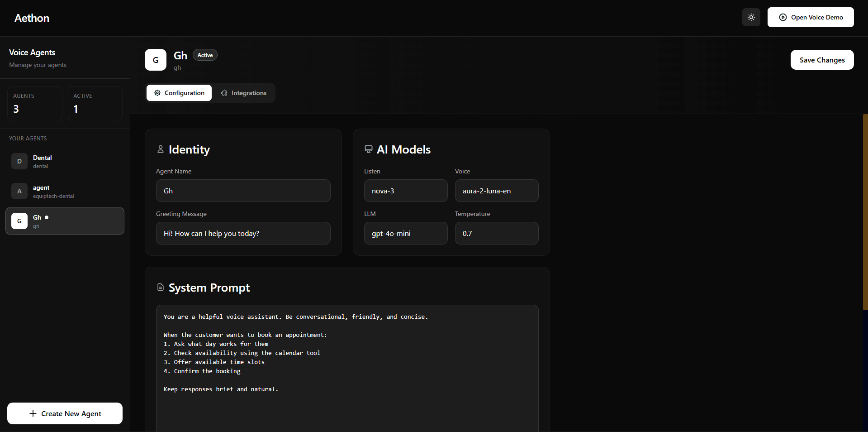Open the Listen model selector showing nova-3
868x432 pixels.
405,191
